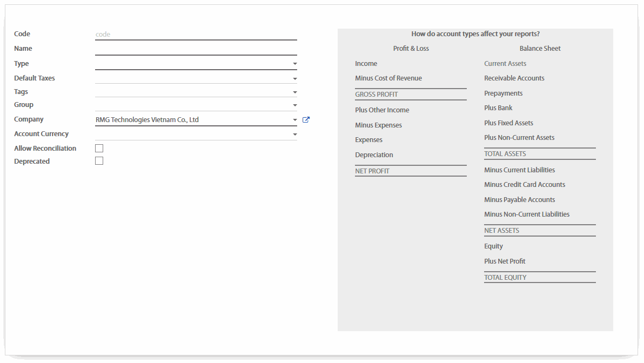Image resolution: width=644 pixels, height=363 pixels.
Task: Select Minus Cost of Revenue text
Action: [x=388, y=78]
